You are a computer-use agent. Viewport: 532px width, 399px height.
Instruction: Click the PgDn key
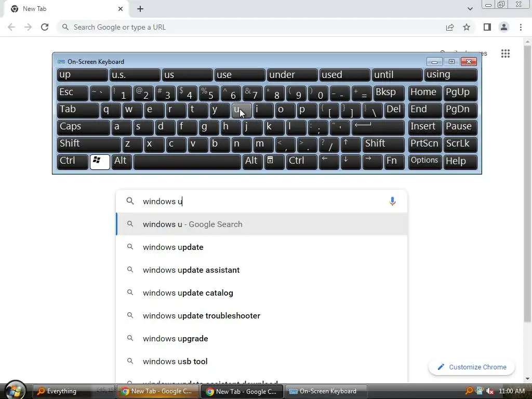(460, 110)
